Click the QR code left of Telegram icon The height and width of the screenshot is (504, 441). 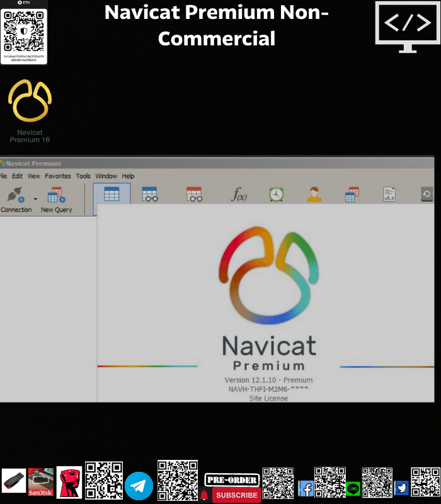coord(103,481)
